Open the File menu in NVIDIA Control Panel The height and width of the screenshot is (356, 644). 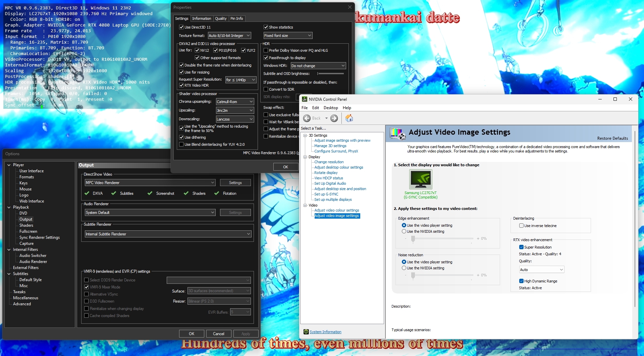(x=305, y=108)
